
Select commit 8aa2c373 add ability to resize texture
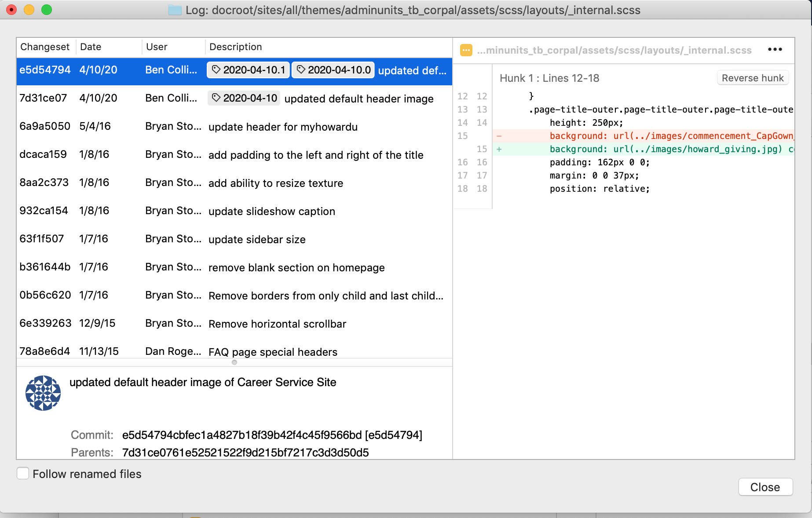[234, 182]
